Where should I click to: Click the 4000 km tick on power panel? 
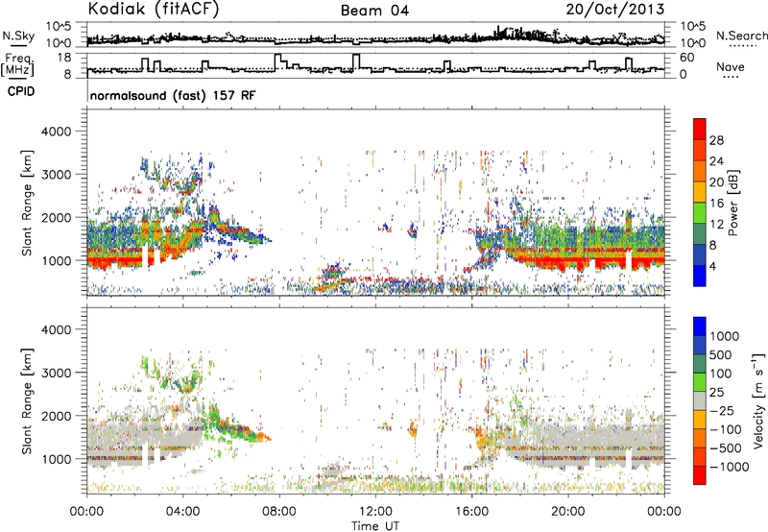point(57,132)
